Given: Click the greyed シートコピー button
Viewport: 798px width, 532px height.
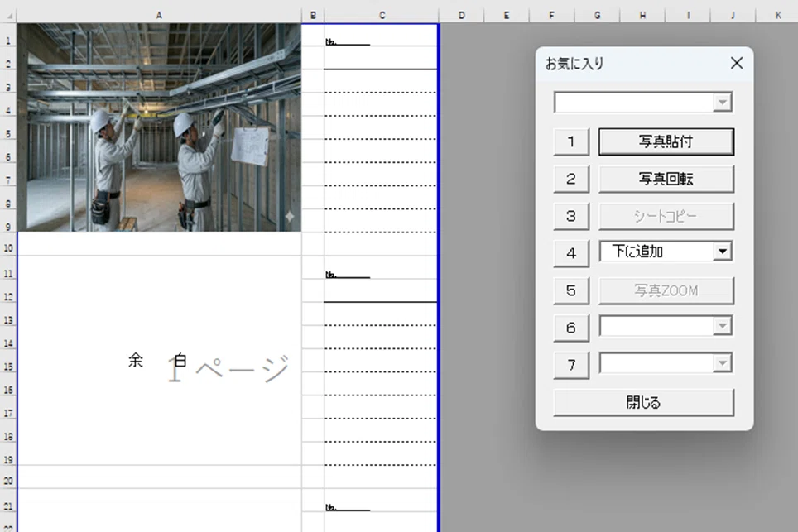Looking at the screenshot, I should coord(666,216).
